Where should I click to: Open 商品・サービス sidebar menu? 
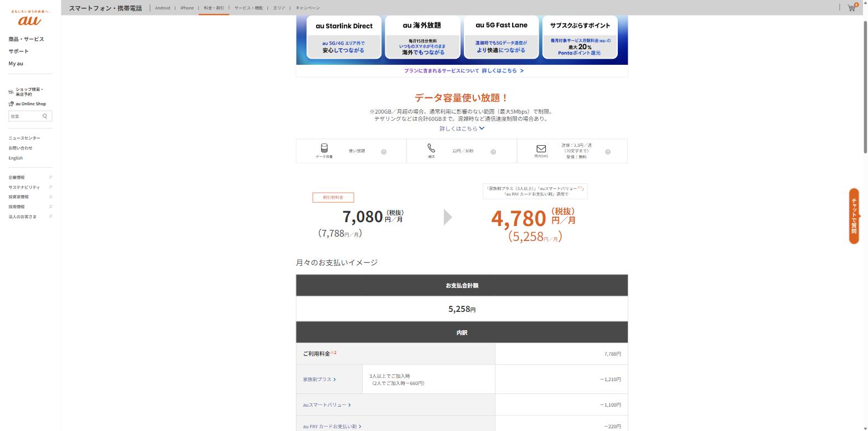26,39
